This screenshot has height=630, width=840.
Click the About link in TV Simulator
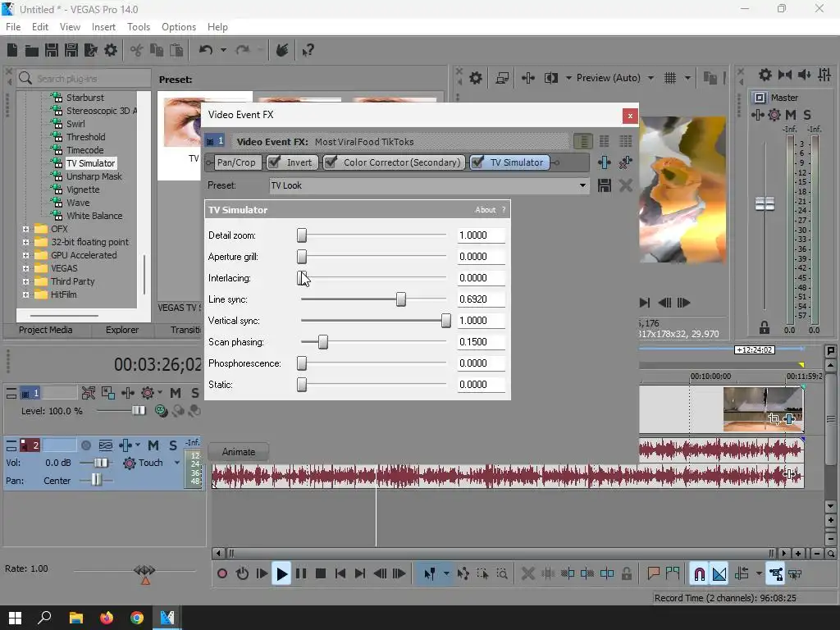(x=486, y=210)
